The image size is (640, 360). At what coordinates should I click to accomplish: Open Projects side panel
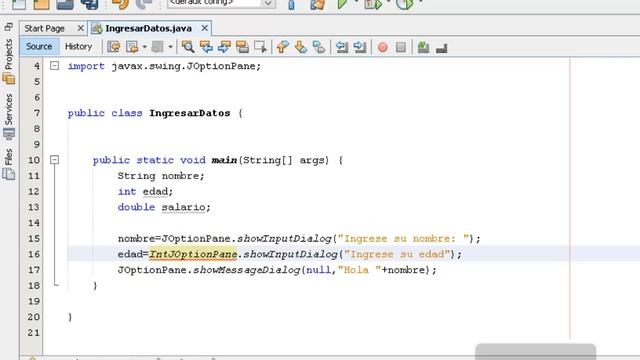pos(9,61)
